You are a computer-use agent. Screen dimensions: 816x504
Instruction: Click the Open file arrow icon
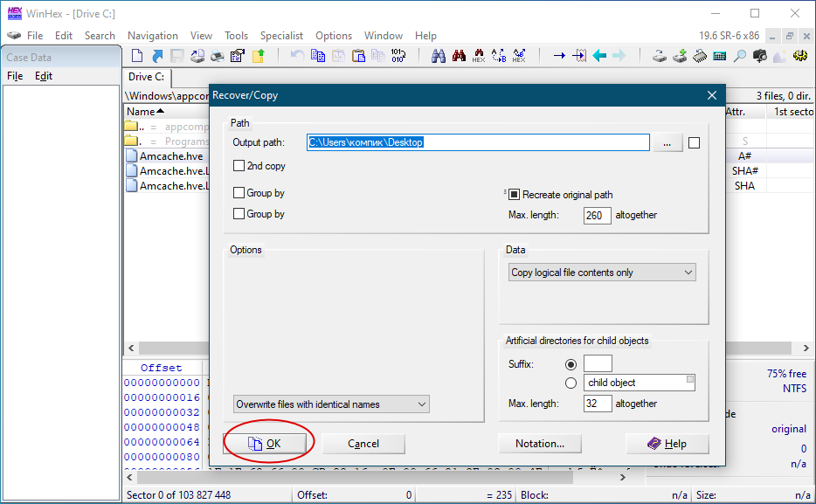point(157,56)
